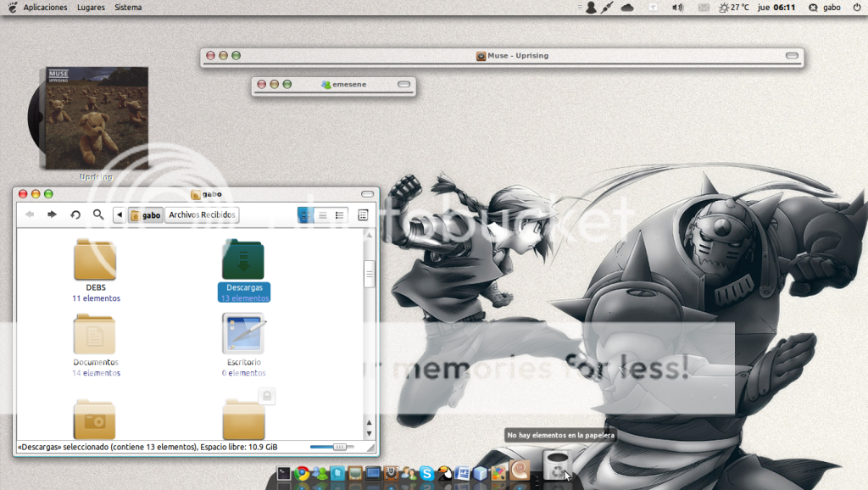Image resolution: width=868 pixels, height=490 pixels.
Task: Open the gabo user session menu
Action: (825, 8)
